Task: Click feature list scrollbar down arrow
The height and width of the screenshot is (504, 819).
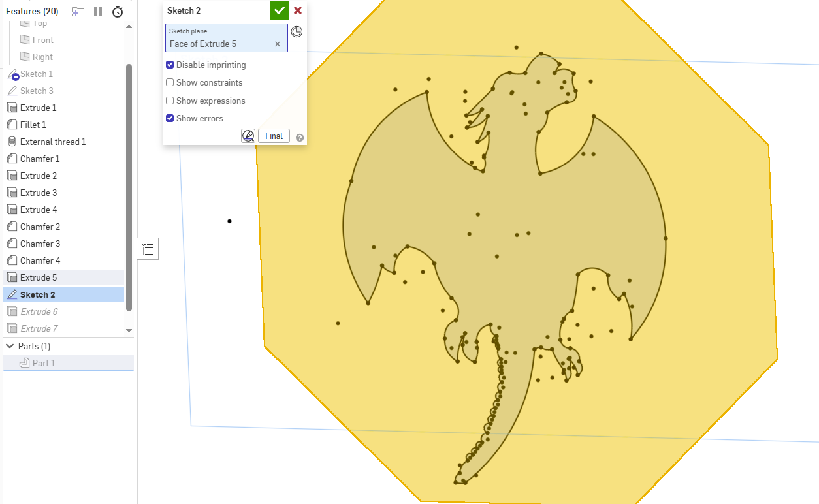Action: pos(129,330)
